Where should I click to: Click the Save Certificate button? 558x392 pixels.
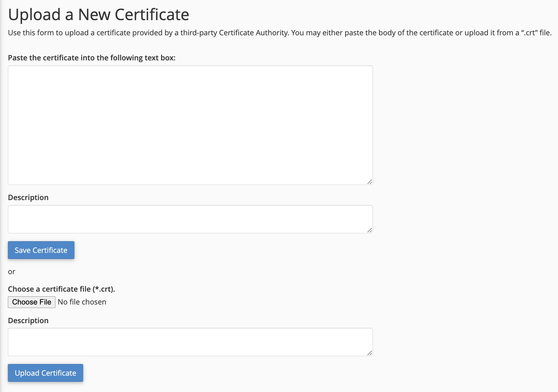click(41, 250)
